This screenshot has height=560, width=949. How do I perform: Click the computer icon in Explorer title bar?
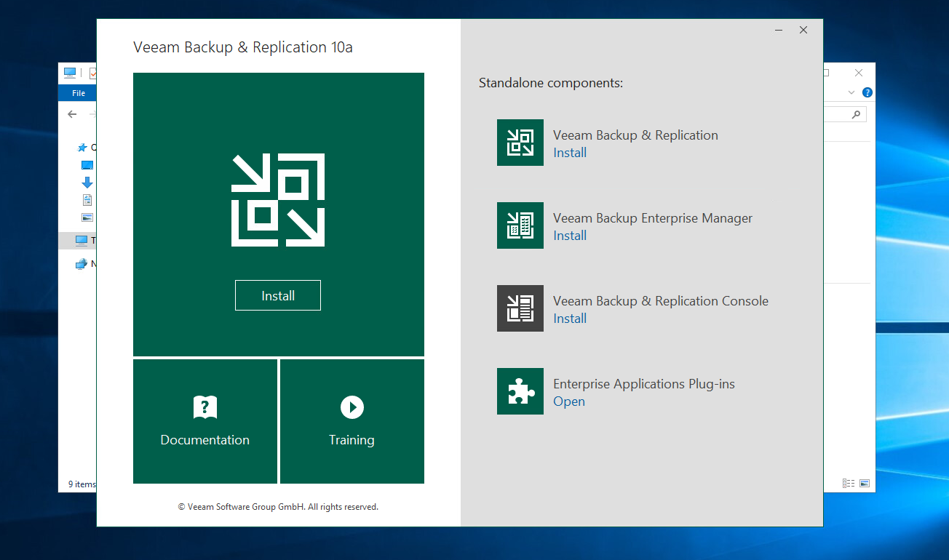70,73
